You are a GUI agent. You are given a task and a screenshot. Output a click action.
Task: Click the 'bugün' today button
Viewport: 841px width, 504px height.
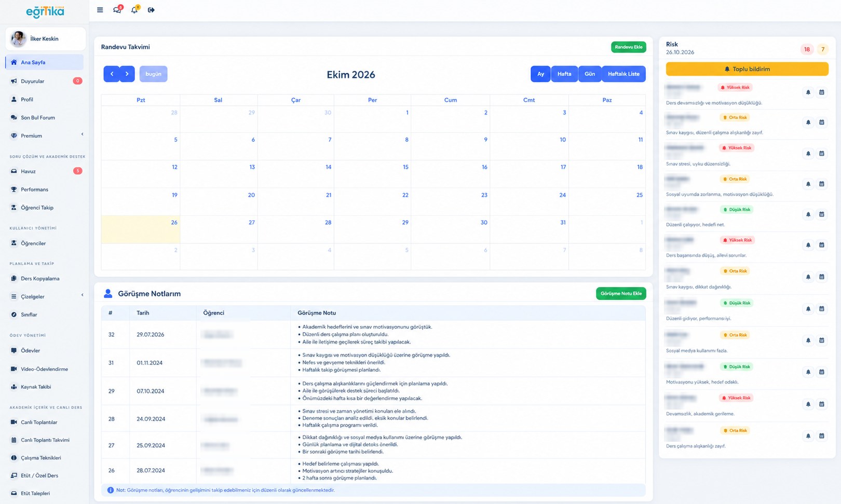[x=153, y=74]
